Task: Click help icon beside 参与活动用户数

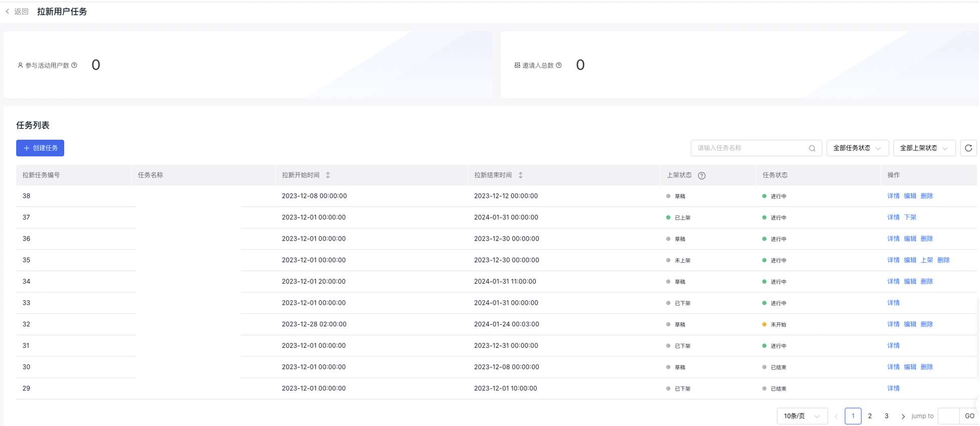Action: (74, 65)
